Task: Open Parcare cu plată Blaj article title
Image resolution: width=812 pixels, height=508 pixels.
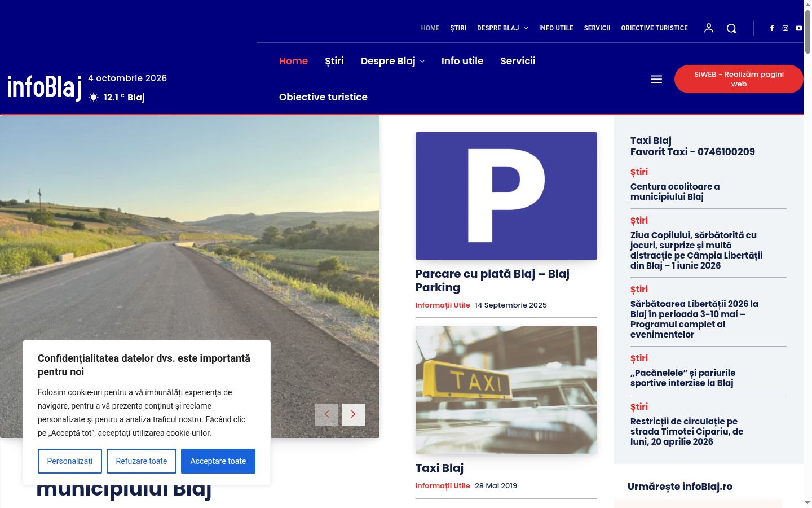Action: click(492, 281)
